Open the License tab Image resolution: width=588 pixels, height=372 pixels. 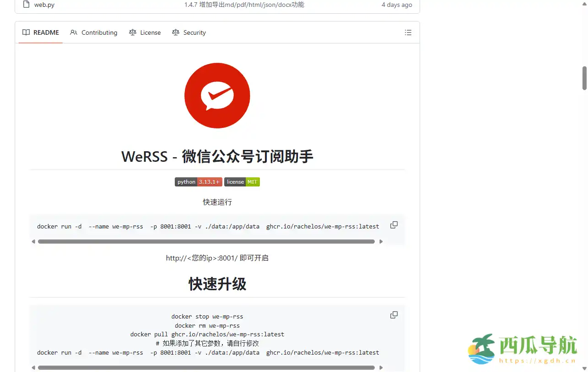click(x=145, y=32)
